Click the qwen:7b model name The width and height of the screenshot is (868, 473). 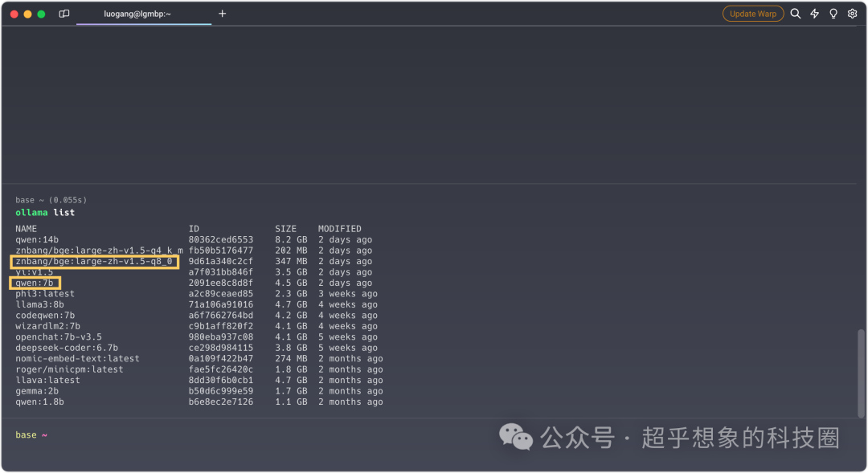[35, 283]
